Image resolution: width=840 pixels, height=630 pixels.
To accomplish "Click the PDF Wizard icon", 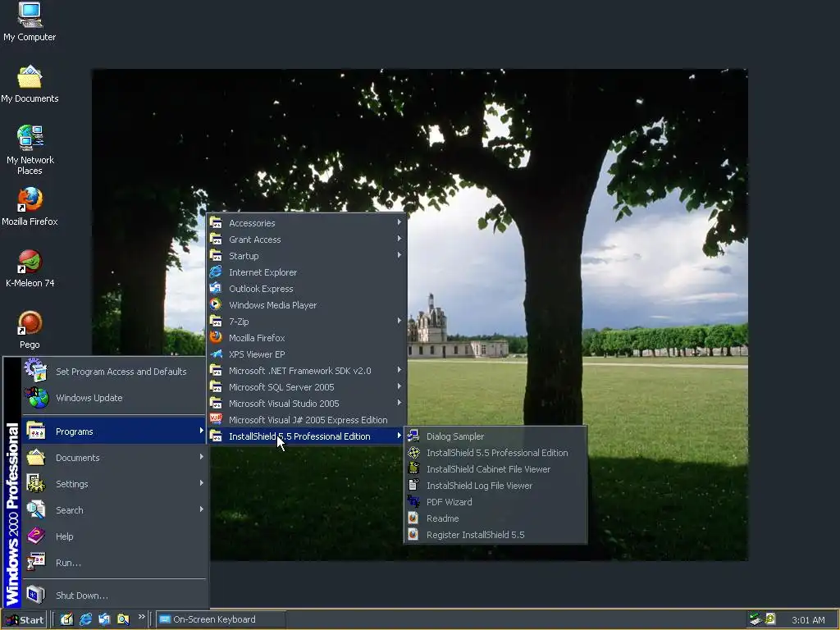I will coord(413,502).
